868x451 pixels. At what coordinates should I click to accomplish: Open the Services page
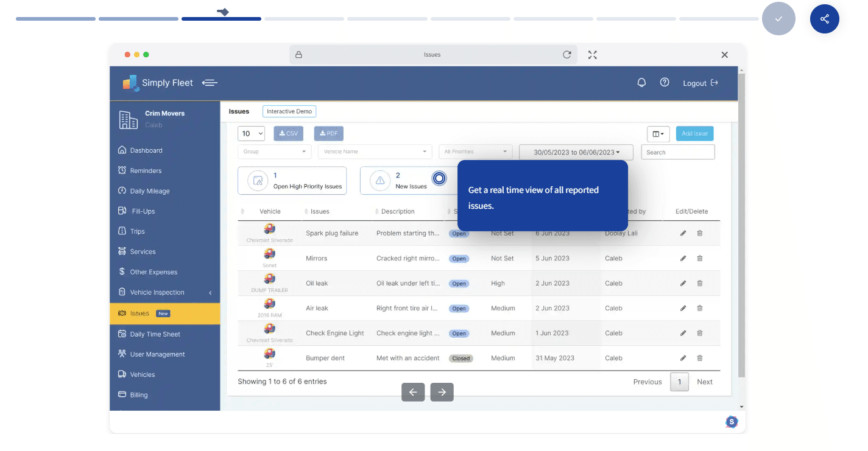tap(143, 251)
